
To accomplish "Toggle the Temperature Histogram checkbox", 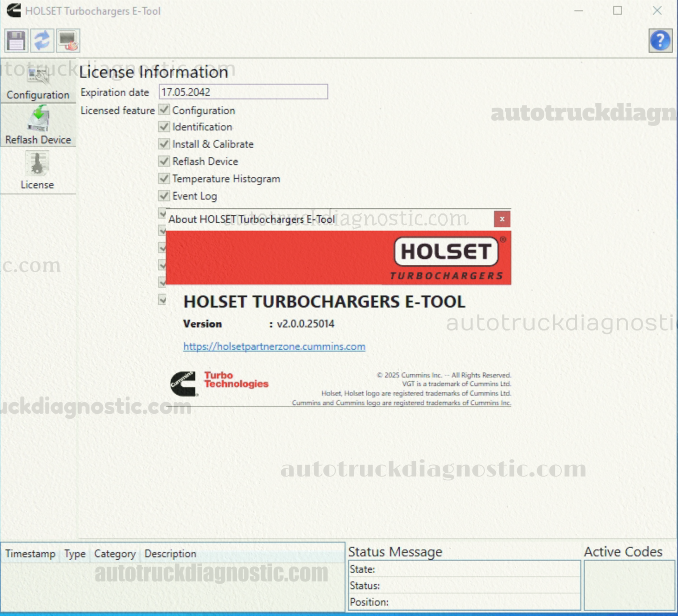I will [x=164, y=178].
